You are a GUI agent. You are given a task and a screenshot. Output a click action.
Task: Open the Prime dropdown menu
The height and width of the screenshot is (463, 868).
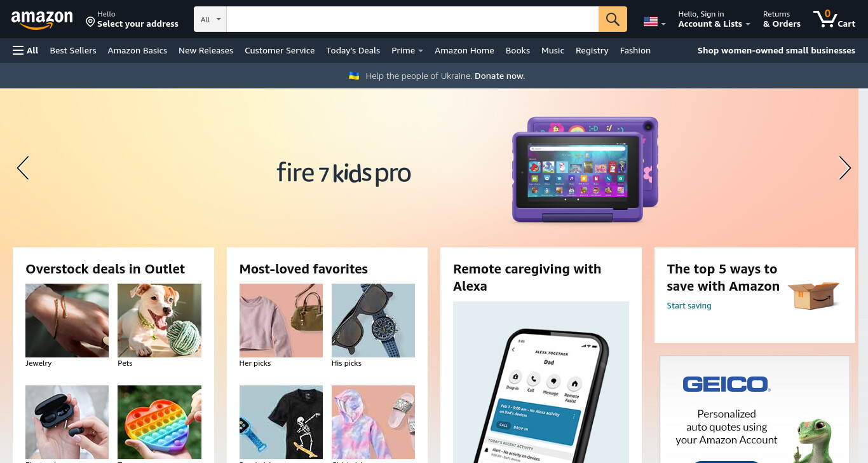point(407,50)
